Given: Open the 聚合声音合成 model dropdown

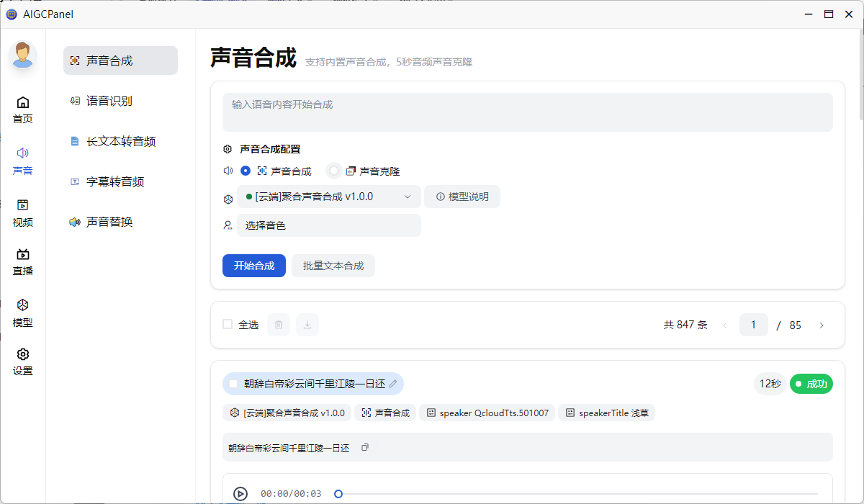Looking at the screenshot, I should coord(329,196).
